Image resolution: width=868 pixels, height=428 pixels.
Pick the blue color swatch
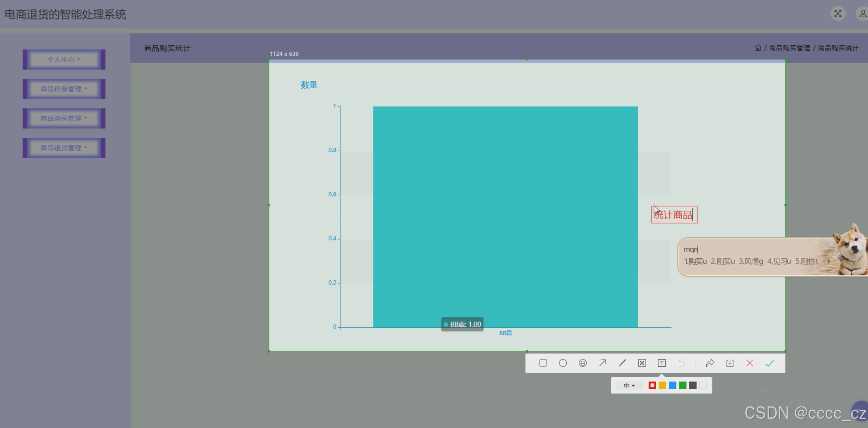coord(672,385)
